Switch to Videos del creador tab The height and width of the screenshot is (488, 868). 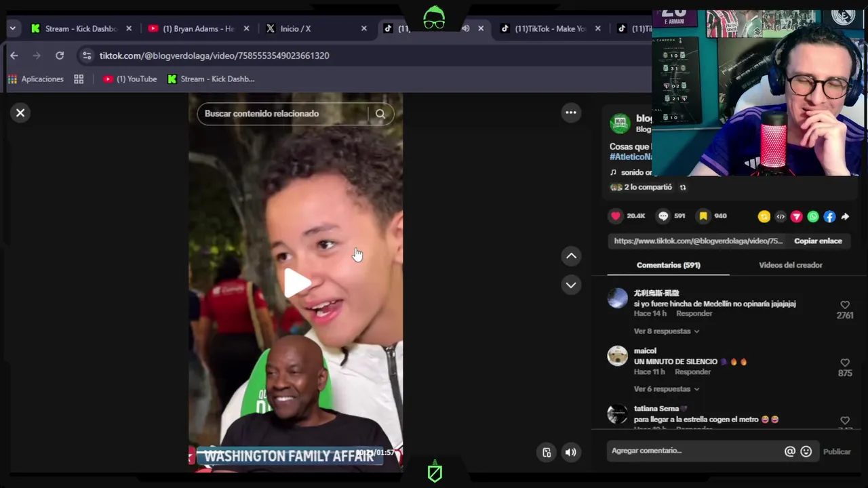[791, 265]
